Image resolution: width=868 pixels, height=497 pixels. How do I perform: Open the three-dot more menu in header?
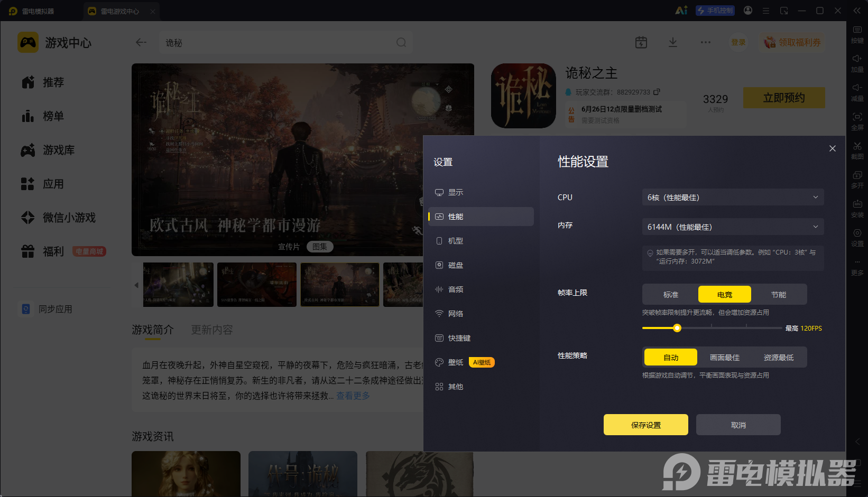point(706,42)
